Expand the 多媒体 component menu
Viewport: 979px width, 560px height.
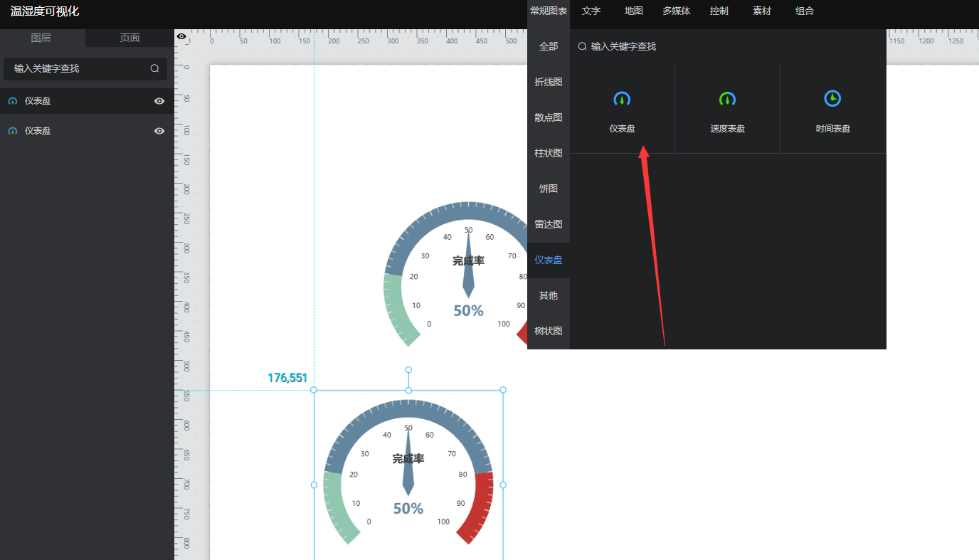[x=676, y=11]
